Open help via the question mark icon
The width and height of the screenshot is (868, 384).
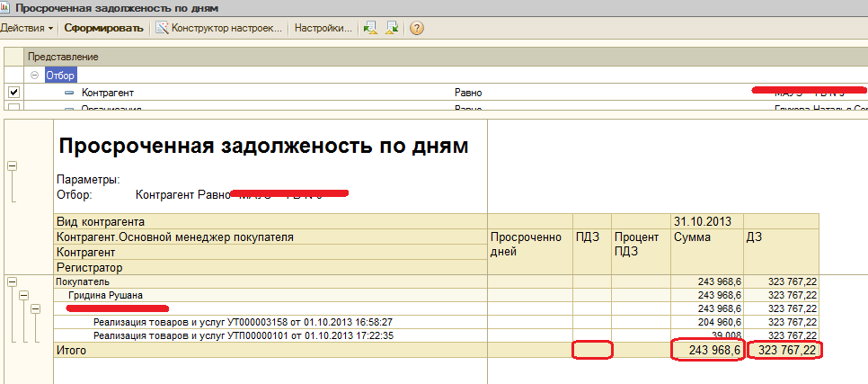pos(417,28)
